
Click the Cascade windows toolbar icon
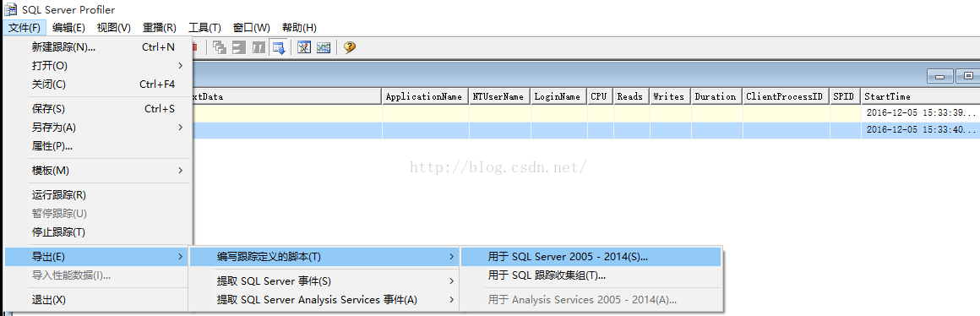[x=220, y=47]
